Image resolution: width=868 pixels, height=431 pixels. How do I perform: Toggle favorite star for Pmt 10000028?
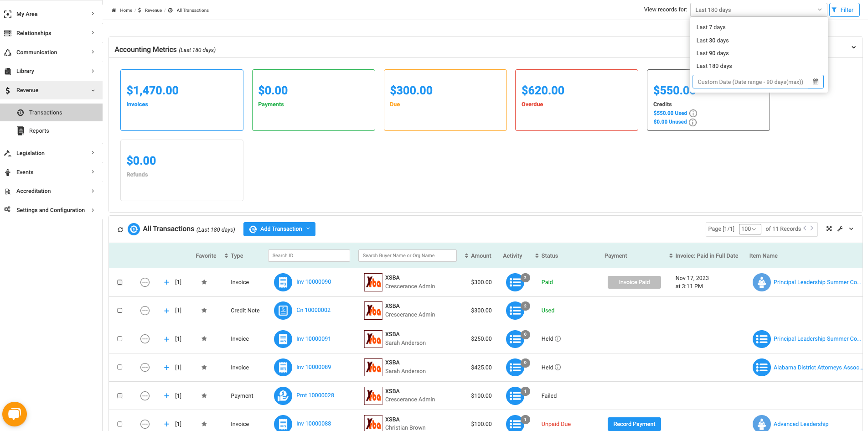pyautogui.click(x=204, y=396)
